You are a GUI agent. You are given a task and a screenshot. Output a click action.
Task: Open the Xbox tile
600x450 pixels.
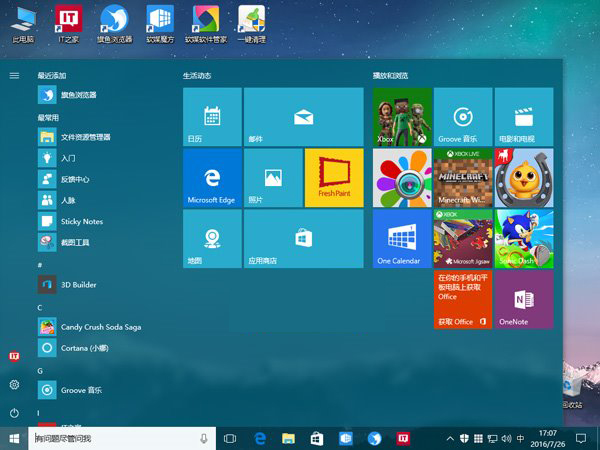pos(402,117)
